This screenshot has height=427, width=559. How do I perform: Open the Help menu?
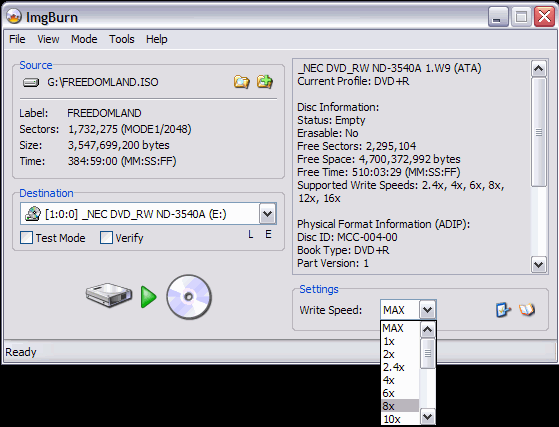coord(157,39)
